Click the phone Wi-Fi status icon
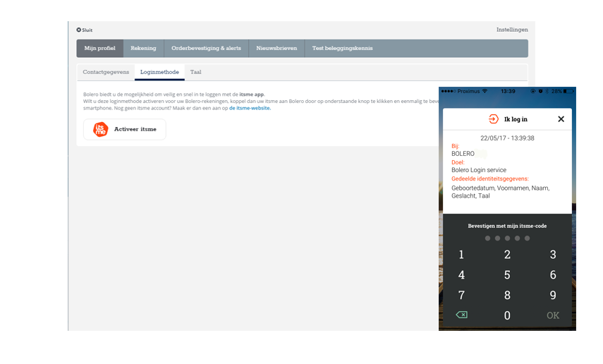Image resolution: width=603 pixels, height=364 pixels. 485,91
